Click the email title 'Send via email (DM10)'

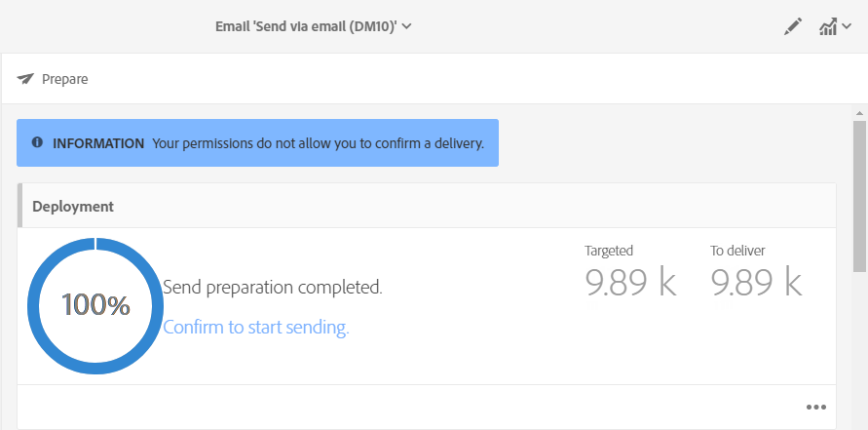pyautogui.click(x=306, y=26)
